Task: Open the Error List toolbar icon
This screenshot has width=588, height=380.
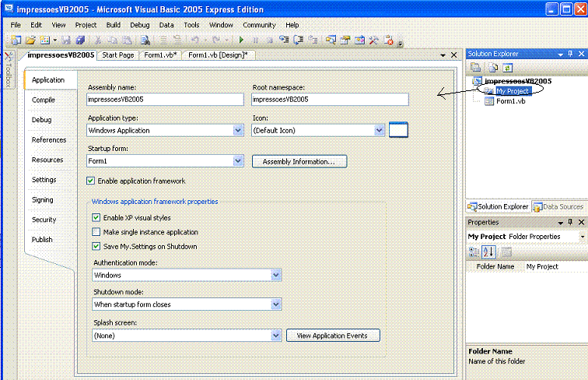Action: pyautogui.click(x=389, y=40)
